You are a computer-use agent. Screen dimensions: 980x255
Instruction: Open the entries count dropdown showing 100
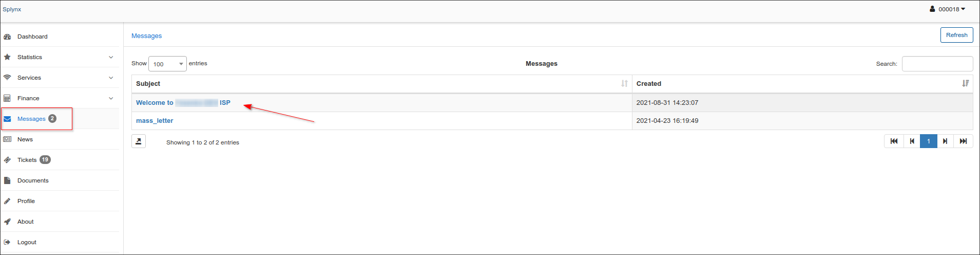point(167,64)
